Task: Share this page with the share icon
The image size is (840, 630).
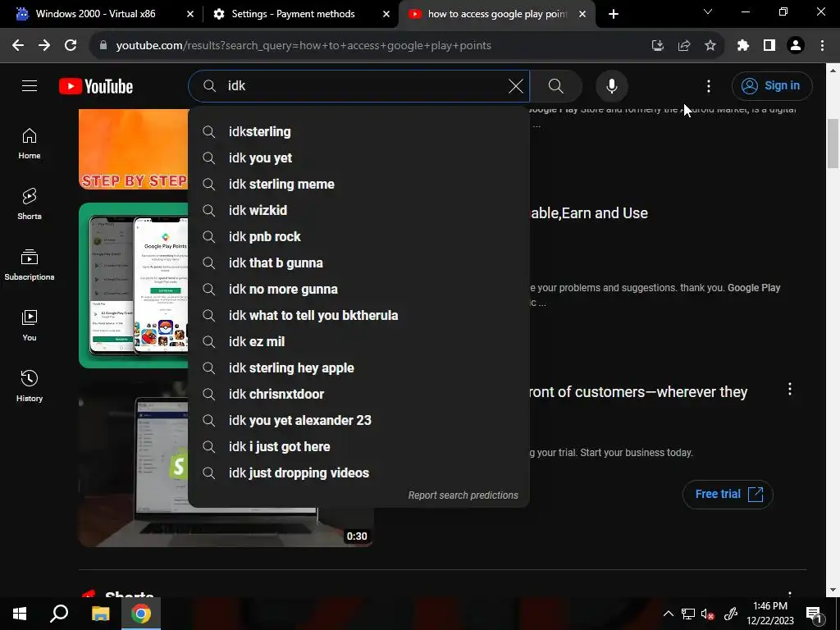Action: (684, 45)
